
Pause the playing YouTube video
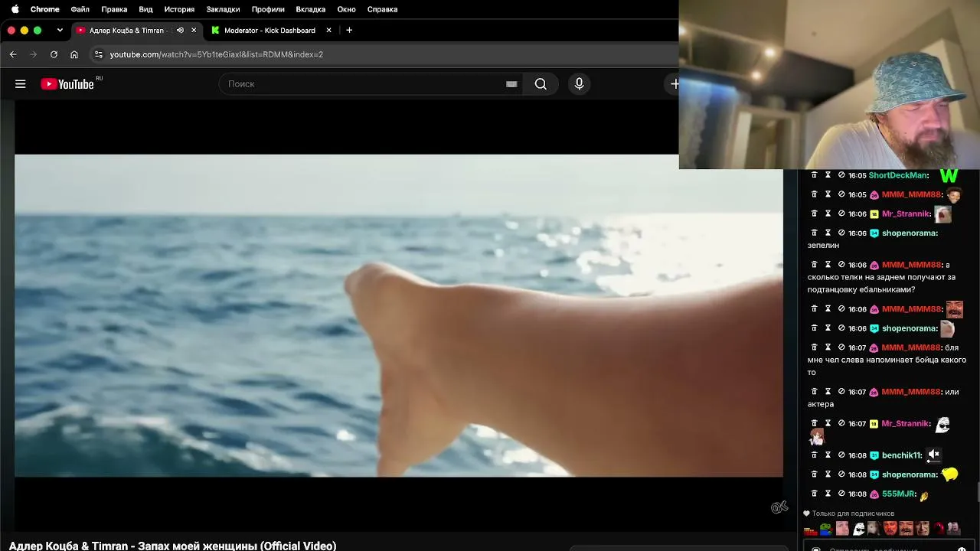(x=399, y=315)
